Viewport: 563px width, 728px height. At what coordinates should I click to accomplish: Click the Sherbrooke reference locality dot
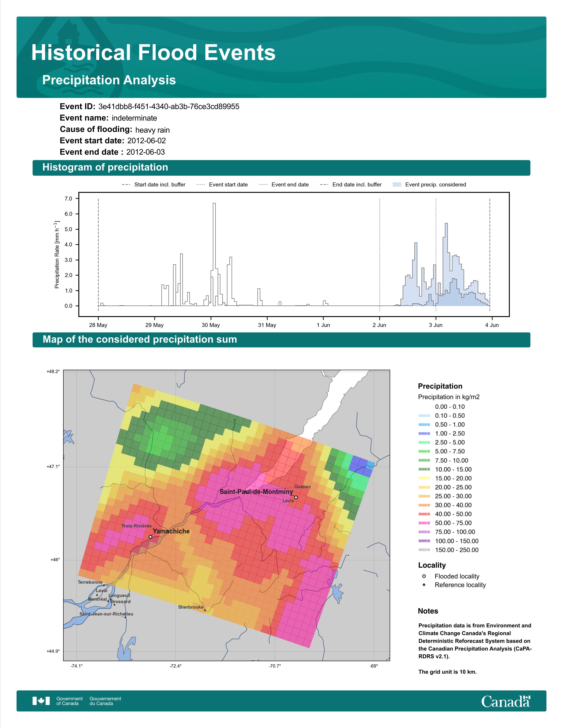point(205,610)
